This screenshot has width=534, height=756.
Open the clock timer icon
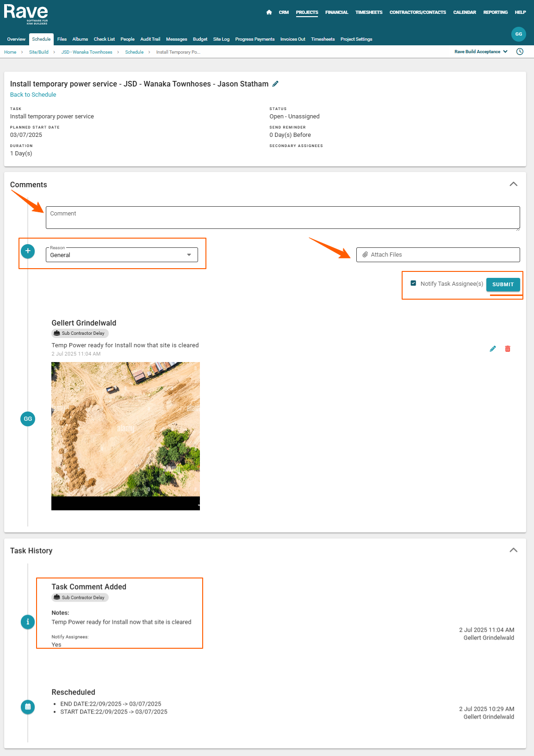click(520, 52)
